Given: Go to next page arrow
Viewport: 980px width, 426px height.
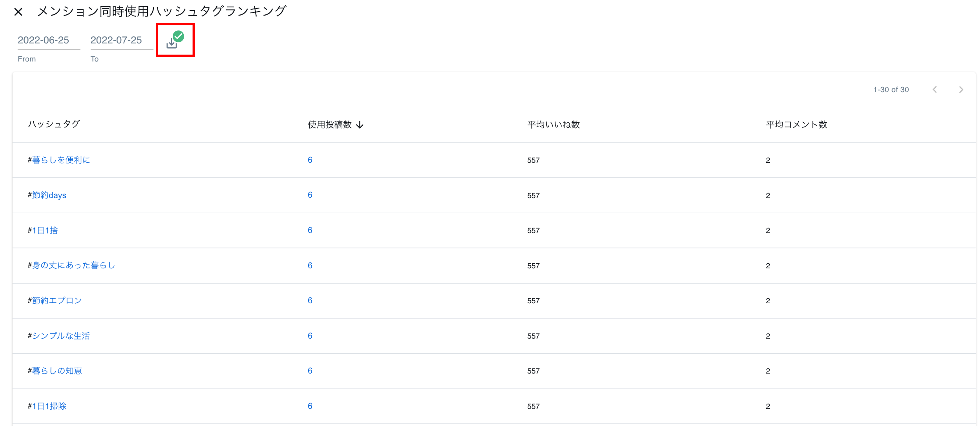Looking at the screenshot, I should point(961,89).
